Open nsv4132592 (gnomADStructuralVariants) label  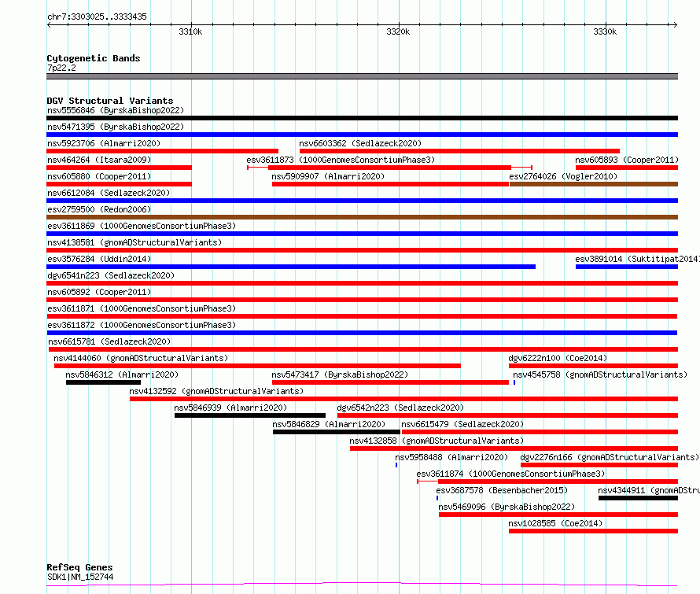click(x=216, y=391)
